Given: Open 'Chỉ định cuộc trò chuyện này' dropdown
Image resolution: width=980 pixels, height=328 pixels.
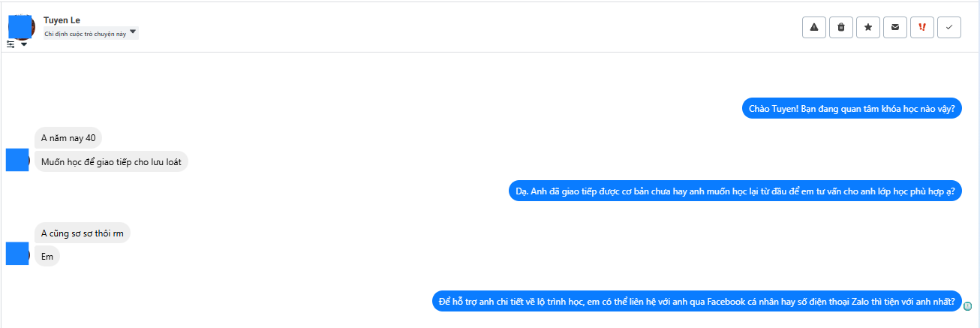Looking at the screenshot, I should (91, 33).
